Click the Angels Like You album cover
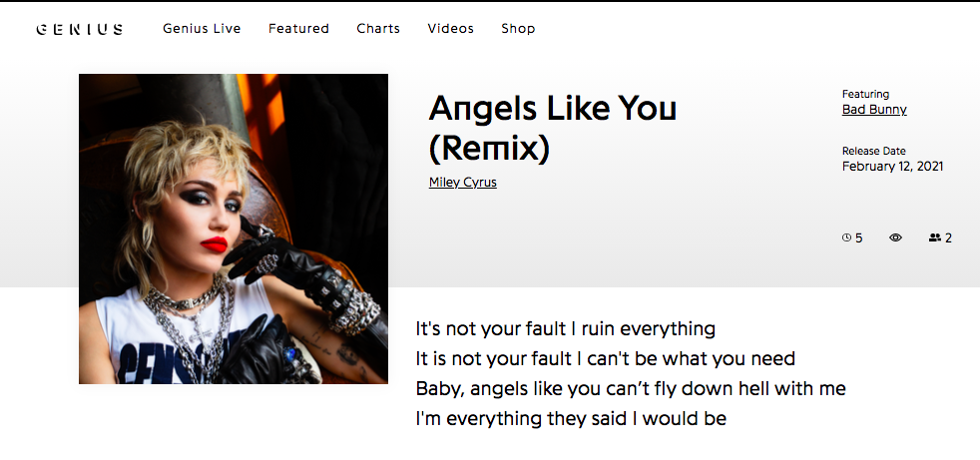The width and height of the screenshot is (980, 460). tap(234, 229)
